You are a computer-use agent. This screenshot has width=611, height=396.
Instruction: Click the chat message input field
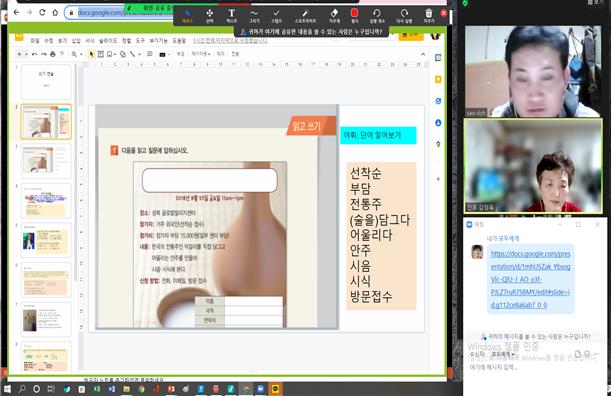[534, 367]
